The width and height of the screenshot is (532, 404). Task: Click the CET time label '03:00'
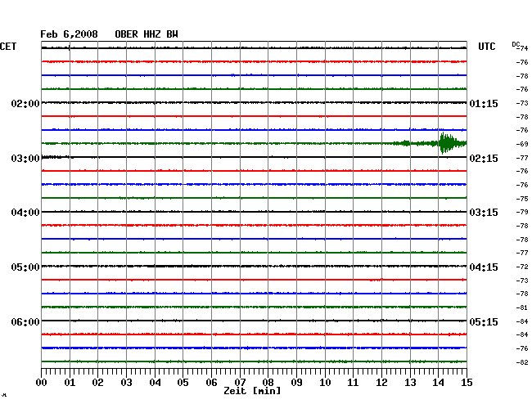tap(25, 159)
